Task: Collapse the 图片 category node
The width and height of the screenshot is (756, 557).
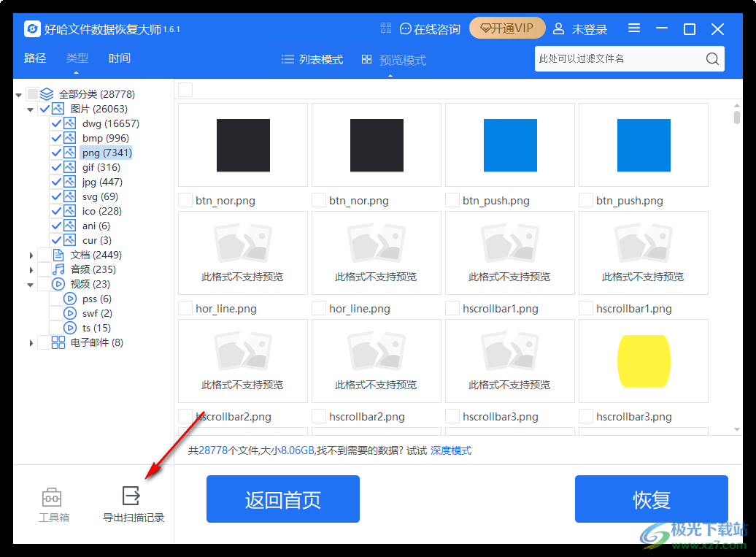Action: (x=31, y=110)
